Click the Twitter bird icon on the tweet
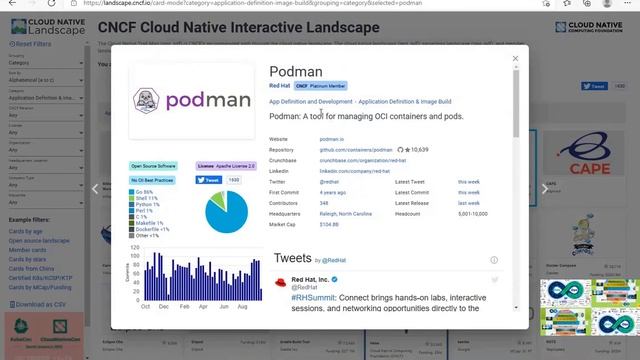Image resolution: width=640 pixels, height=360 pixels. pyautogui.click(x=495, y=280)
